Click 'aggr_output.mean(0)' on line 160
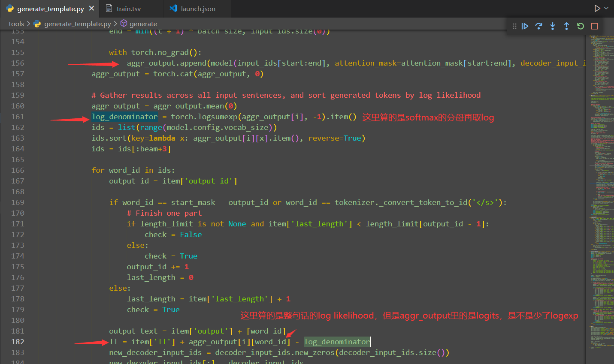 coord(195,106)
